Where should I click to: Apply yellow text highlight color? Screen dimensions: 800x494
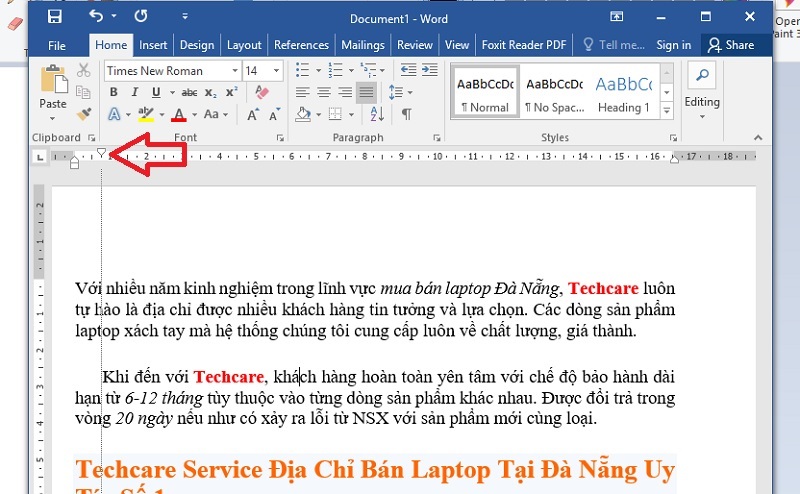pos(146,114)
